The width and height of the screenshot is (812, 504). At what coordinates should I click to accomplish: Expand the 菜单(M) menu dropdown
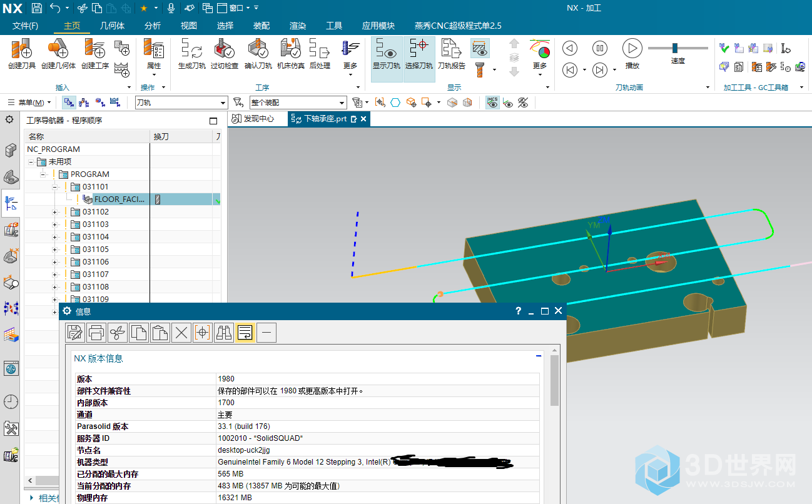point(29,103)
